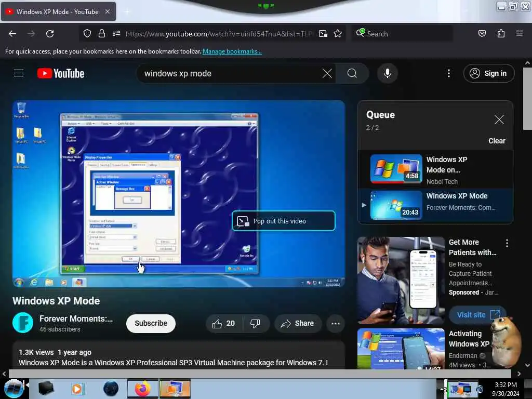
Task: Click Activating Windows XP video title
Action: [469, 339]
